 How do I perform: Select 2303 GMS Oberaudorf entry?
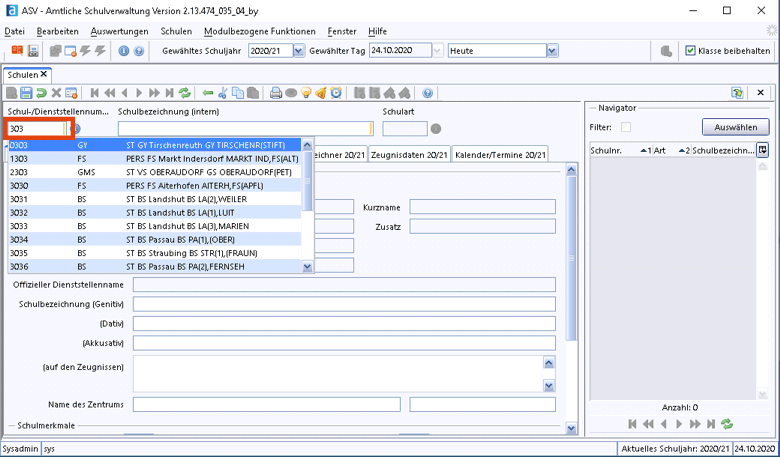[x=155, y=172]
